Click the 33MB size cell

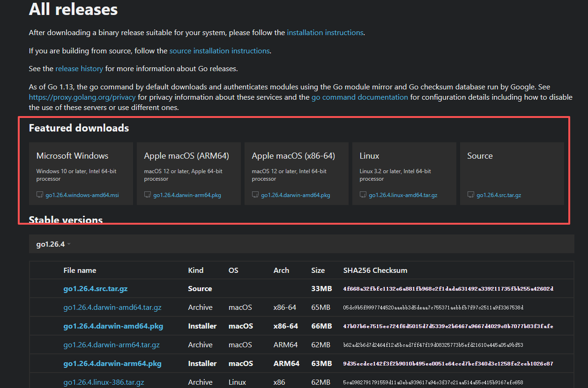(x=321, y=289)
